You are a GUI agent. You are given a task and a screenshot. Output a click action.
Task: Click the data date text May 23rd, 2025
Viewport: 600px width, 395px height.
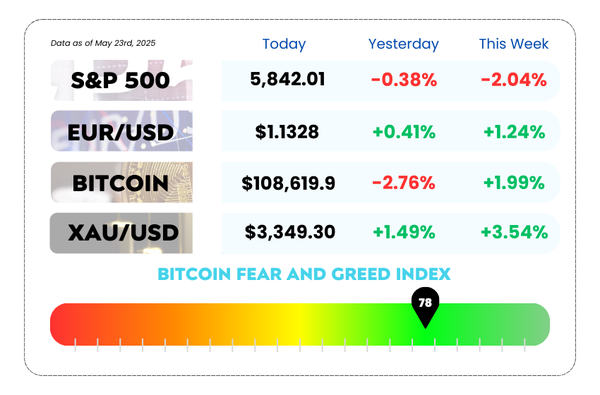click(x=125, y=43)
